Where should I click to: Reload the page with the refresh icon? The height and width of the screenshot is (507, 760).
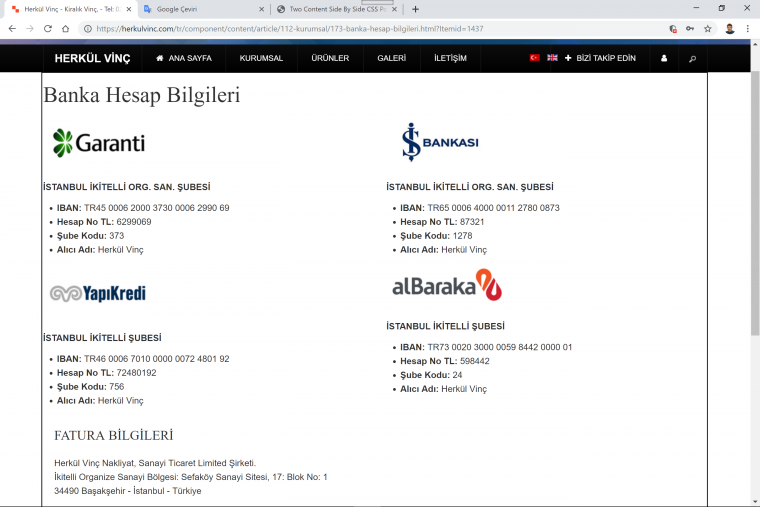pos(48,29)
